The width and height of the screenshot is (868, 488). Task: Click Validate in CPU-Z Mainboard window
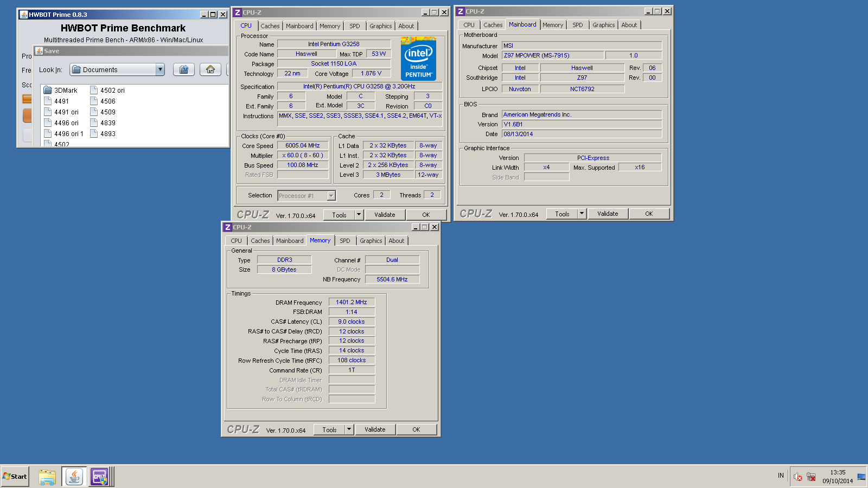tap(608, 214)
